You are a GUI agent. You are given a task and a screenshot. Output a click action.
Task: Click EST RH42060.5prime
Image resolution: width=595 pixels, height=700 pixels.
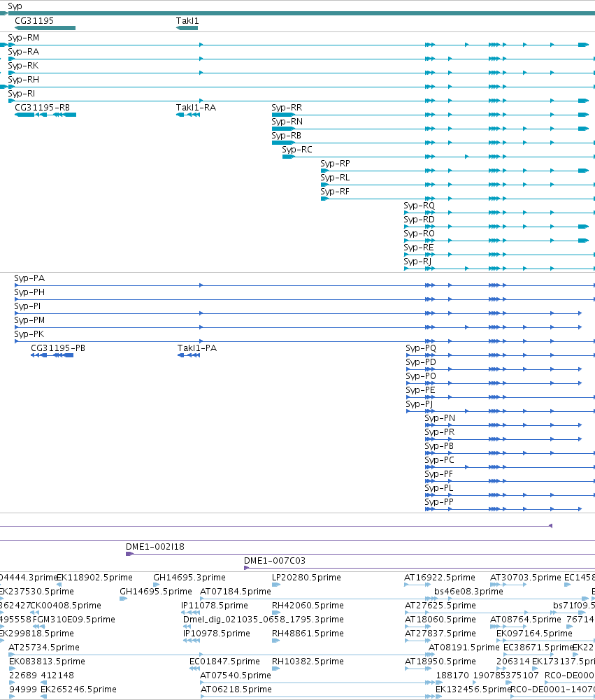pos(308,606)
